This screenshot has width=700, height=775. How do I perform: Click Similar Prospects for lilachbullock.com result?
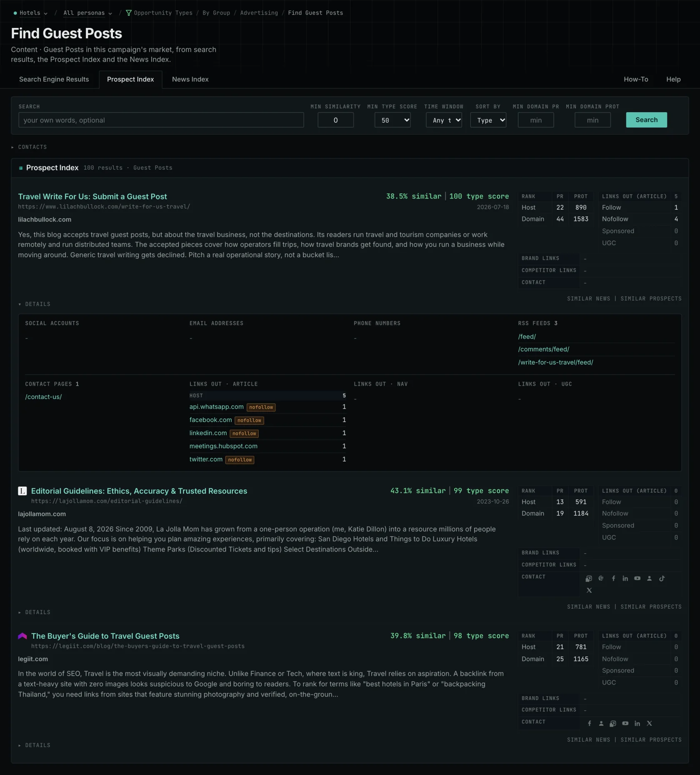click(651, 299)
